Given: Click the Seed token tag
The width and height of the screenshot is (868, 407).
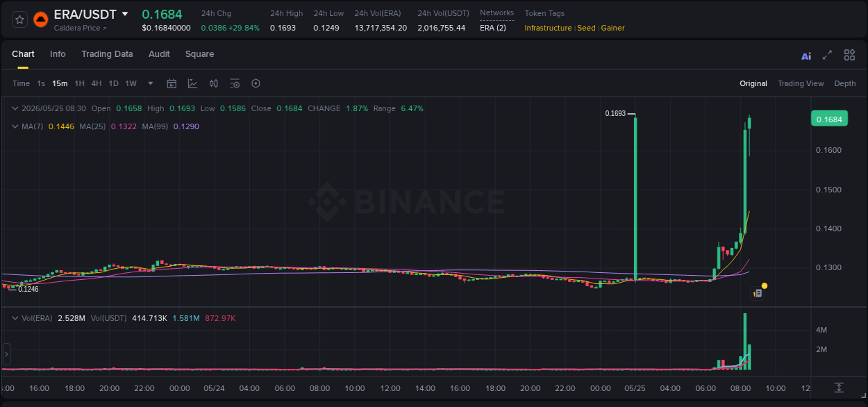Looking at the screenshot, I should click(x=587, y=28).
